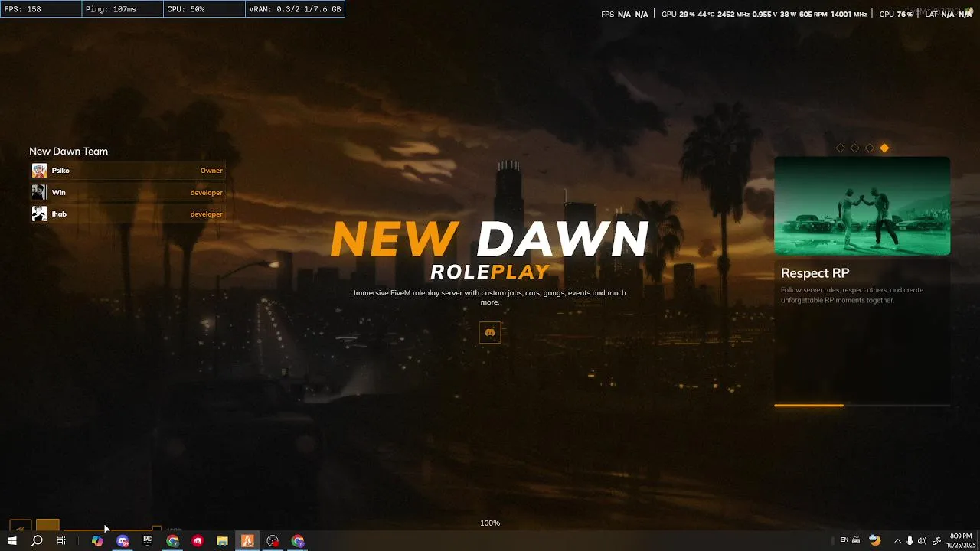
Task: Click the Immersive FiveM roleplay server description
Action: pos(490,298)
